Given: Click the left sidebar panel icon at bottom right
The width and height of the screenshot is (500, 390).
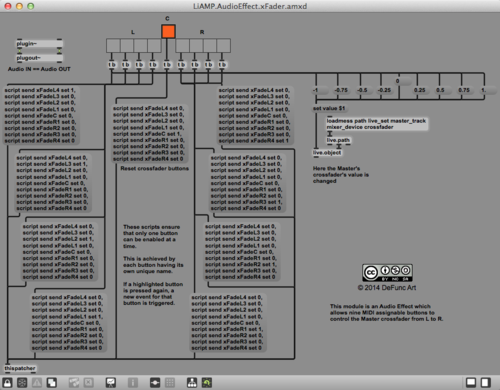Looking at the screenshot, I should point(471,382).
